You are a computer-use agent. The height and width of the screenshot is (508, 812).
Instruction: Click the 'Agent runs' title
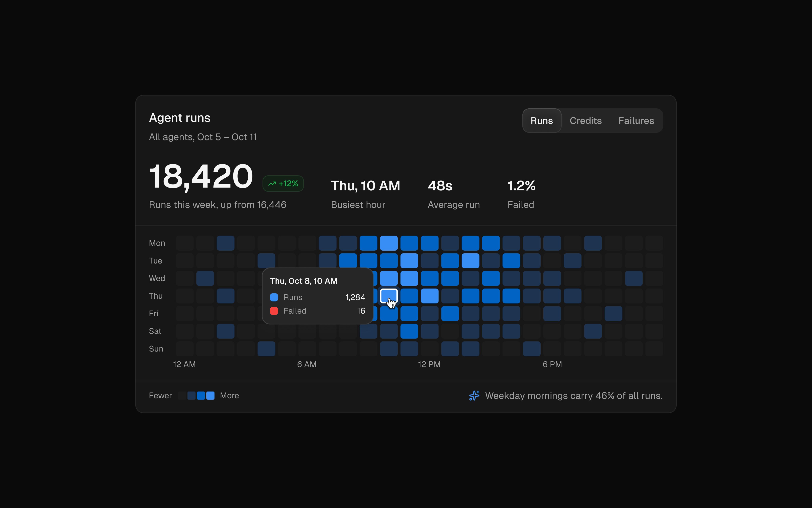click(180, 118)
